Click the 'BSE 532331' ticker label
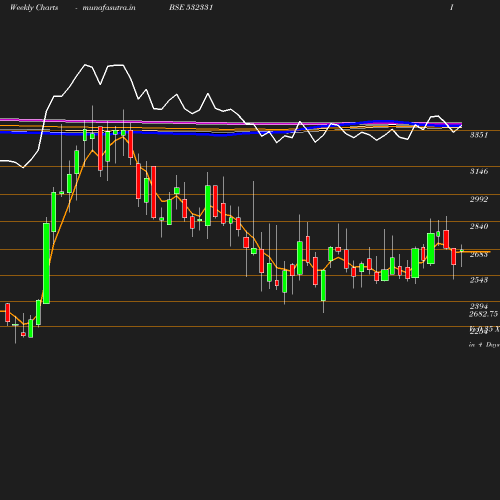The width and height of the screenshot is (500, 500). (x=191, y=7)
